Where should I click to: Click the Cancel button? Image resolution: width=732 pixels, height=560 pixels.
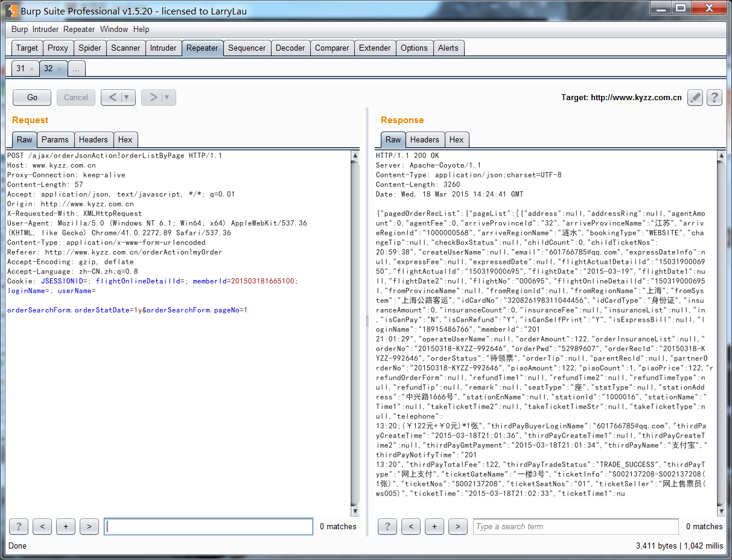(76, 97)
